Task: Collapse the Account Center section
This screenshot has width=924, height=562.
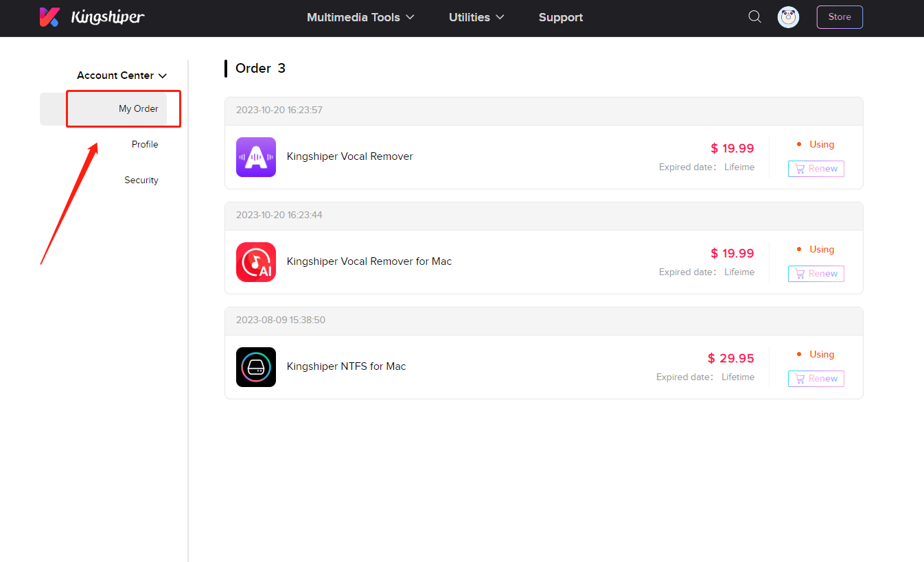Action: pos(122,75)
